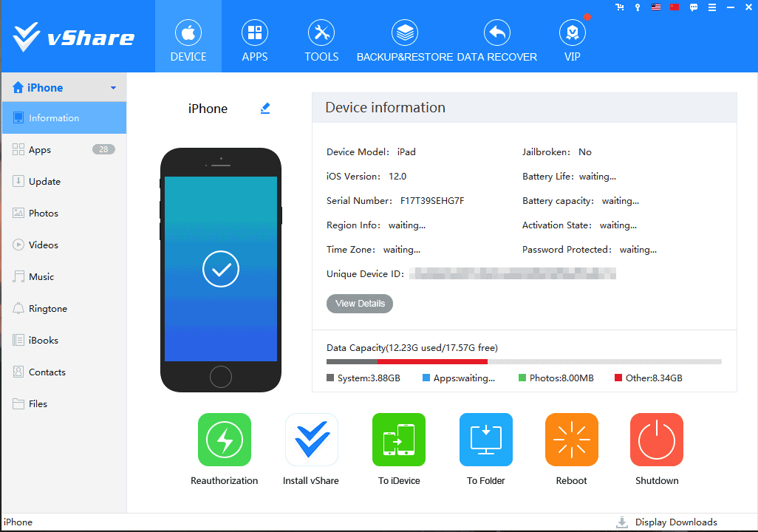Click the blue Apps legend swatch
Screen dimensions: 758x532
[426, 378]
